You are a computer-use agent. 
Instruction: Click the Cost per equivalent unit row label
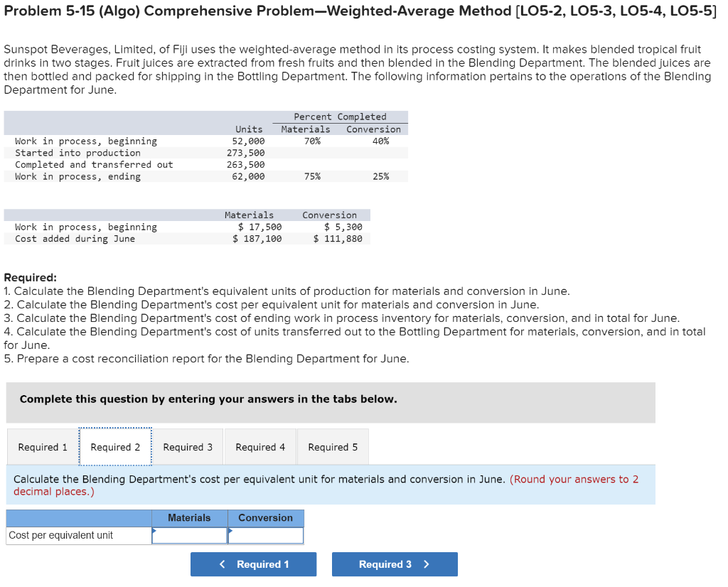[53, 535]
